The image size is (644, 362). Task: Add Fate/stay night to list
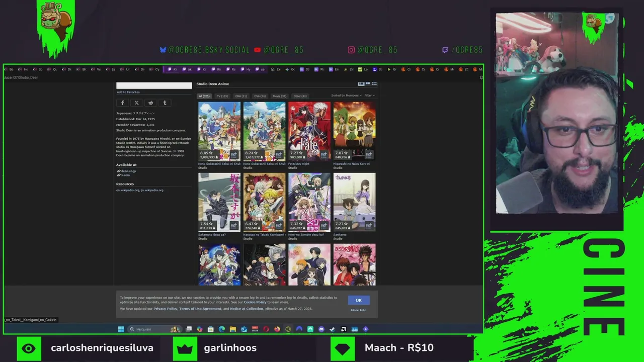[324, 155]
